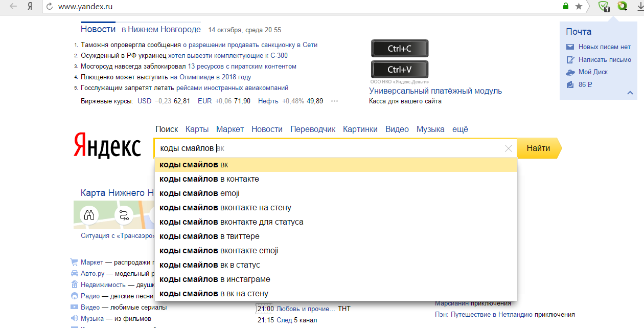Open the Марсианин movie link
Viewport: 644px width, 328px height.
point(452,303)
